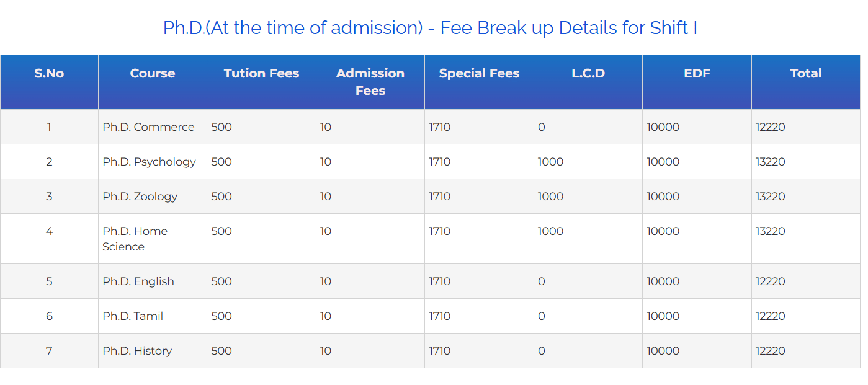Select the Ph.D. Commerce course cell
This screenshot has height=385, width=868.
(148, 127)
